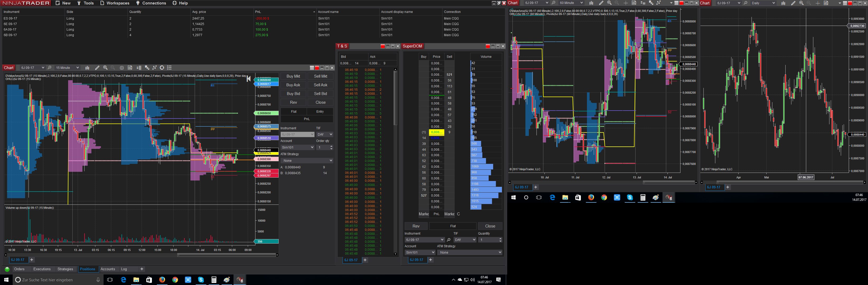Click the circular strategies icon in 15 Minute chart
The image size is (868, 285).
162,68
